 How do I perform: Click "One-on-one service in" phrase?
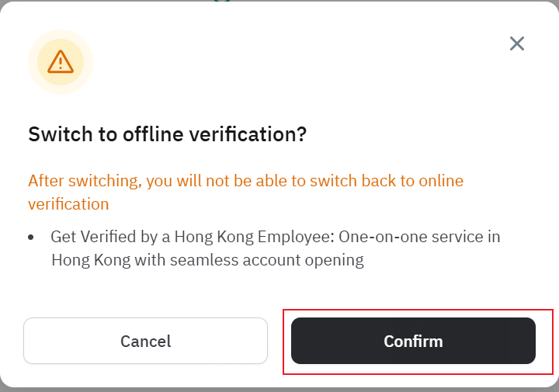(x=419, y=237)
